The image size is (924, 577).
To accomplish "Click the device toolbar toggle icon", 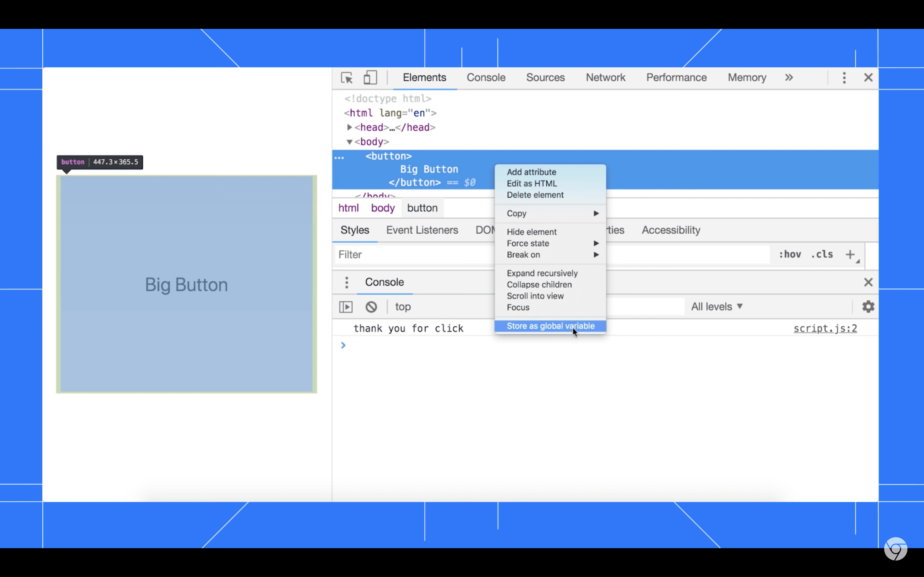I will click(x=370, y=78).
